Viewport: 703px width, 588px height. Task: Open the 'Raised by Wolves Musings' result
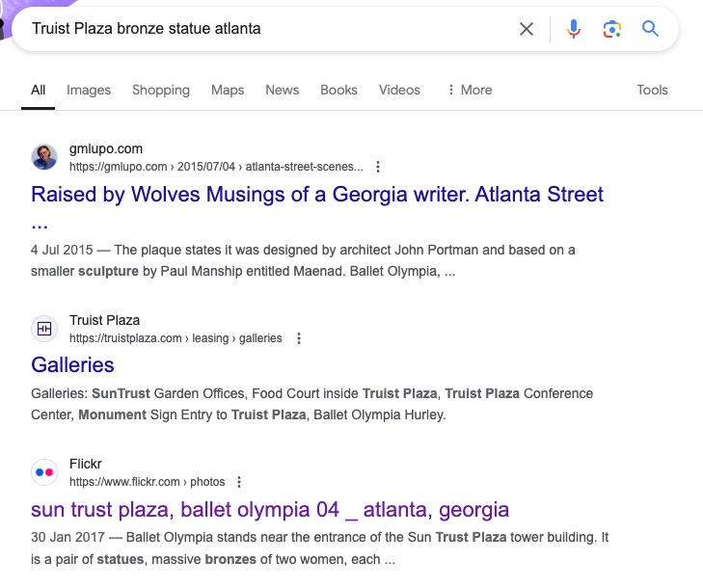pos(317,195)
